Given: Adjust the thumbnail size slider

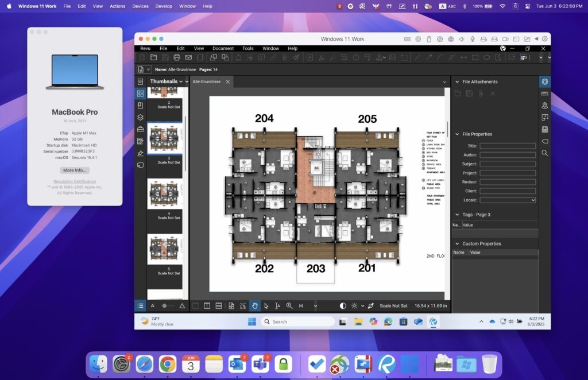Looking at the screenshot, I should coord(165,306).
